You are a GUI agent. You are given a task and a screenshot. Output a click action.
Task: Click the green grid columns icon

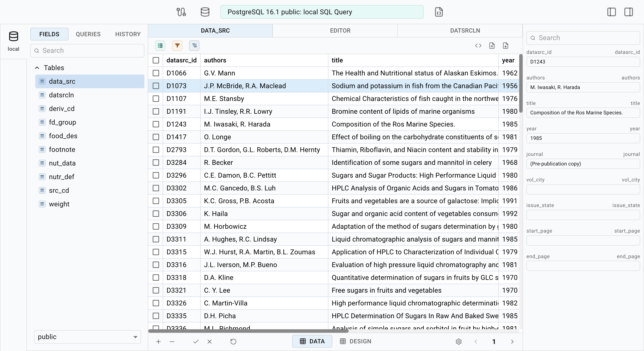click(x=160, y=46)
